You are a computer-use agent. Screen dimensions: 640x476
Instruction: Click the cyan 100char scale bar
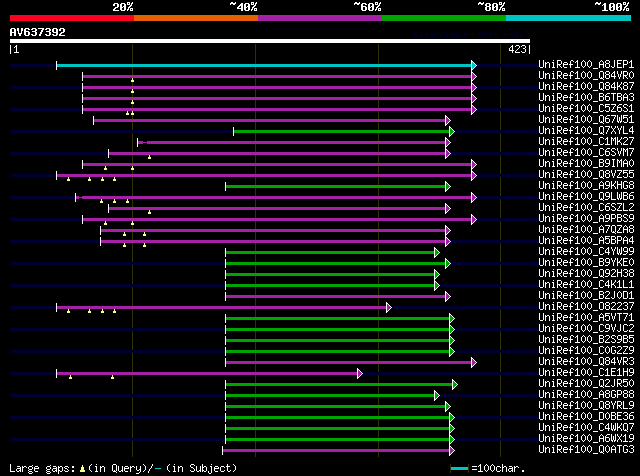[459, 469]
